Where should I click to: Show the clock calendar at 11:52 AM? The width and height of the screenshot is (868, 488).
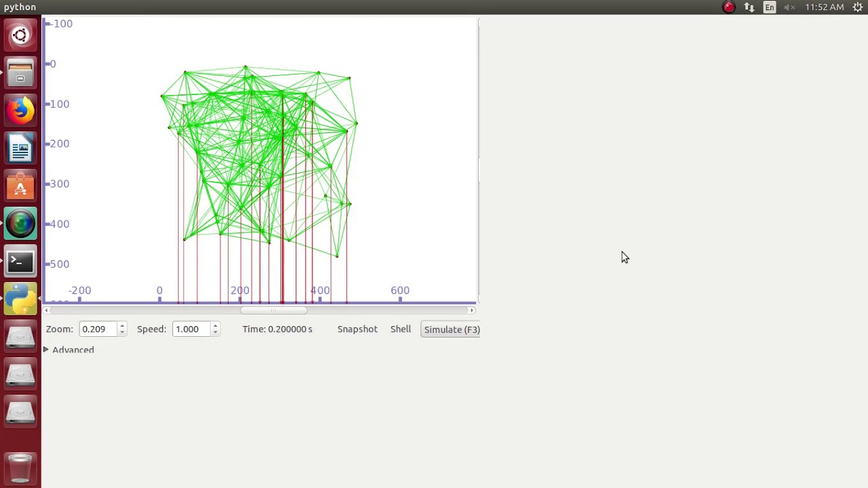point(825,7)
